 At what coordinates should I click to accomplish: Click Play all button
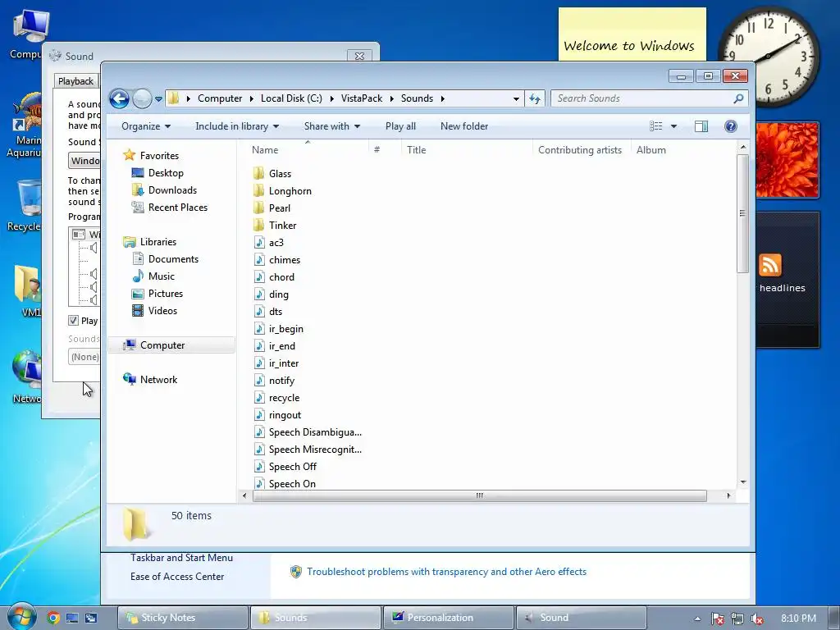tap(400, 126)
